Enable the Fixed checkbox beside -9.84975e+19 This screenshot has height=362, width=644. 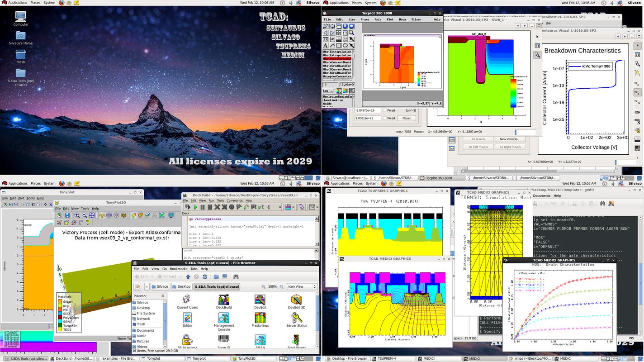[385, 110]
